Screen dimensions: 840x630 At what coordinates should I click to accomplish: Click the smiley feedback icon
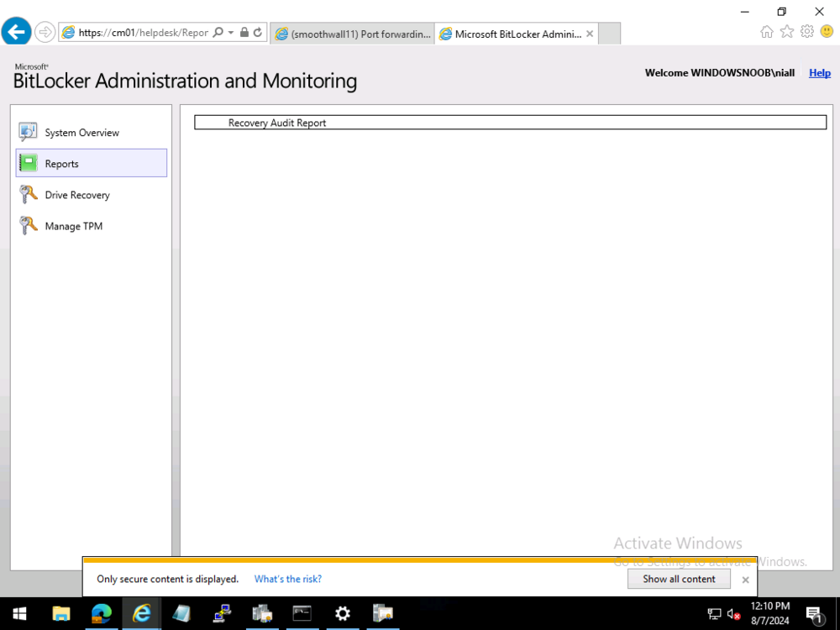point(827,32)
